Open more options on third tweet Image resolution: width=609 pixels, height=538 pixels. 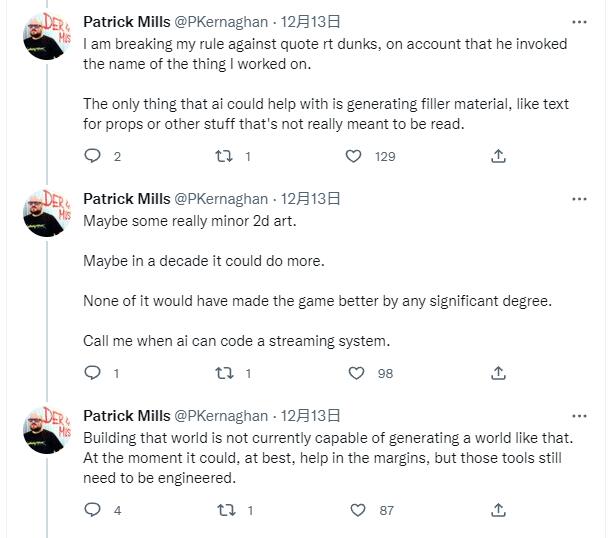pos(579,416)
